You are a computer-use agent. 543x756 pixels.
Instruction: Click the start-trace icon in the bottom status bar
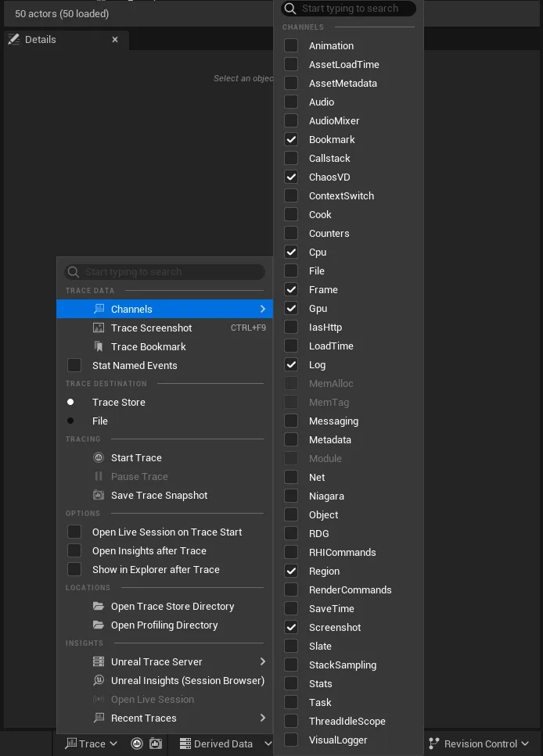click(137, 743)
